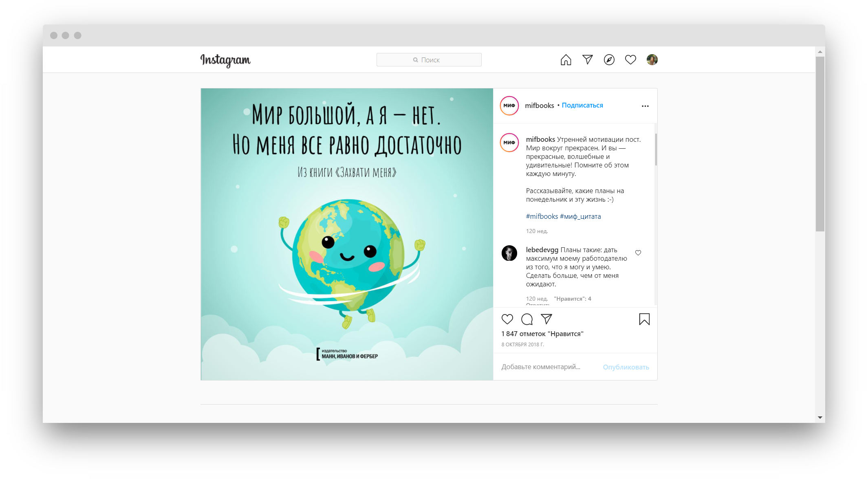The height and width of the screenshot is (484, 868).
Task: Click the page vertical scrollbar thumb
Action: coord(820,144)
